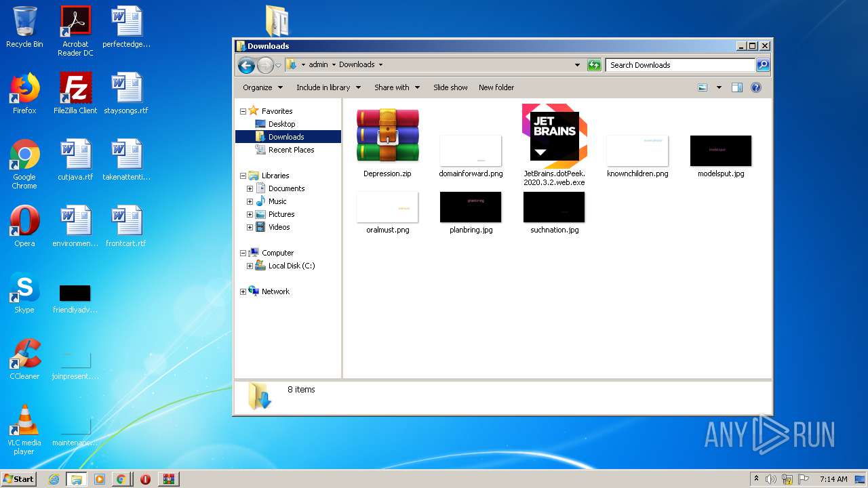Viewport: 868px width, 488px height.
Task: Refresh the Downloads folder view
Action: click(x=594, y=65)
